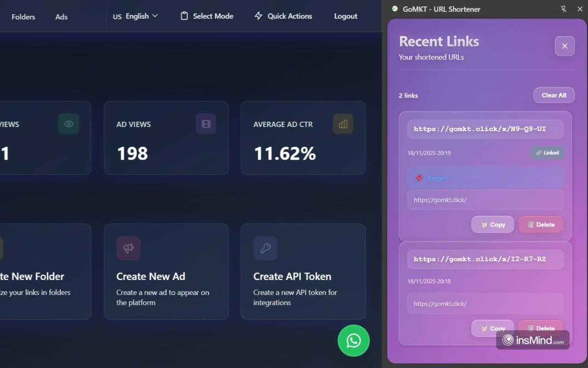Click Logout in the top navigation
588x368 pixels.
[x=345, y=16]
